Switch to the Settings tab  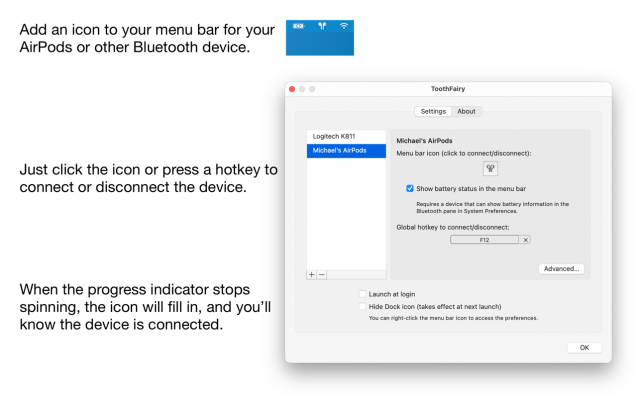[433, 111]
